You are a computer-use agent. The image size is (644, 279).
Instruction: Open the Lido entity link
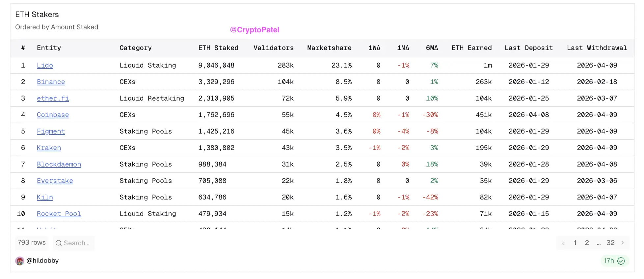point(45,65)
